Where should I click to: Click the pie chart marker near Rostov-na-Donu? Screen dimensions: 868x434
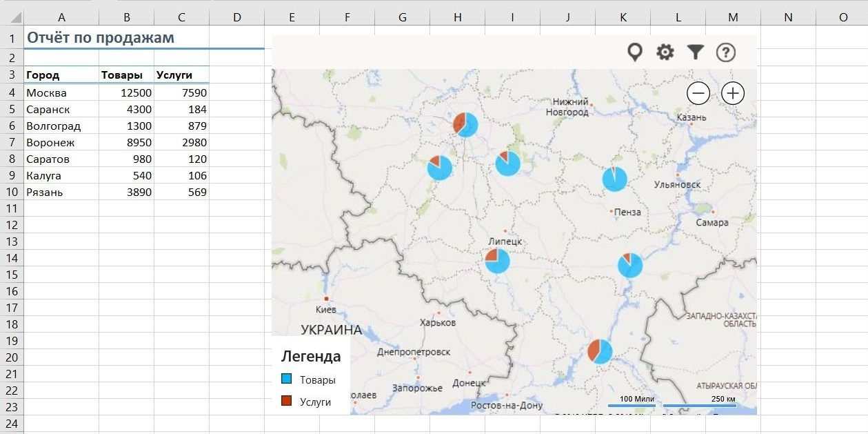tap(599, 351)
